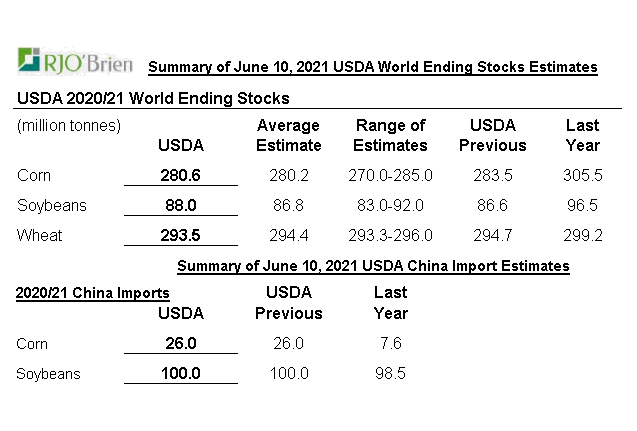Viewport: 637px width, 431px height.
Task: Click the corn estimate range 270.0-285.0
Action: click(x=390, y=176)
